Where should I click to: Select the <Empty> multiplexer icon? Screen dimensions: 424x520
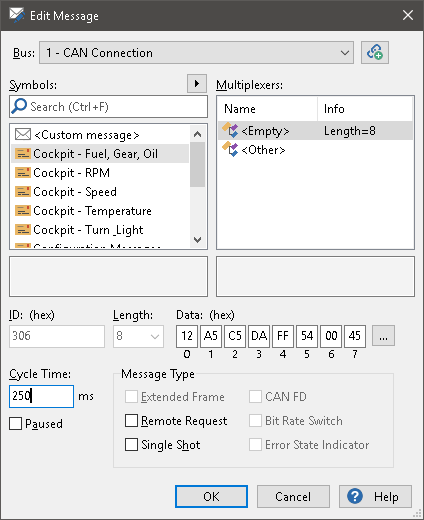click(x=230, y=130)
